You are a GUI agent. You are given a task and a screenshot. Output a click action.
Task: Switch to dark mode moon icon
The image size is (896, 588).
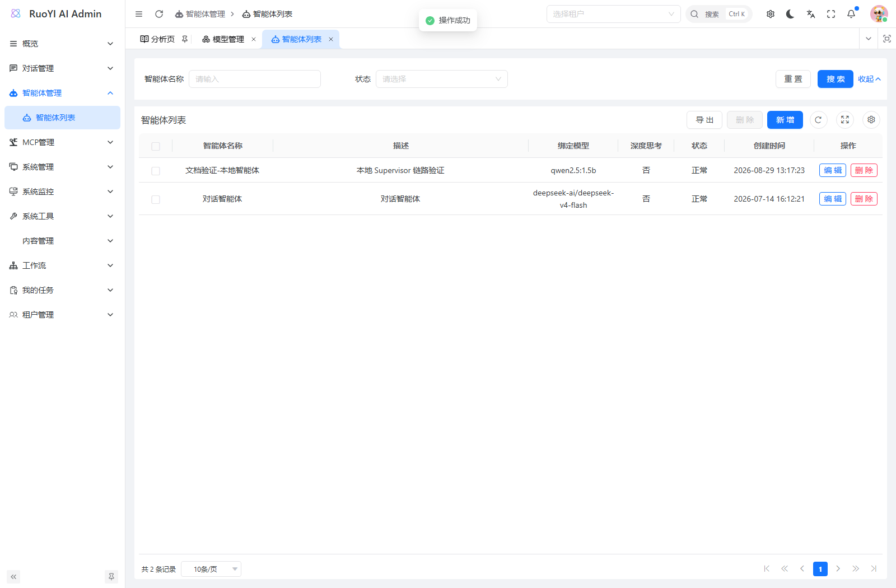(790, 14)
